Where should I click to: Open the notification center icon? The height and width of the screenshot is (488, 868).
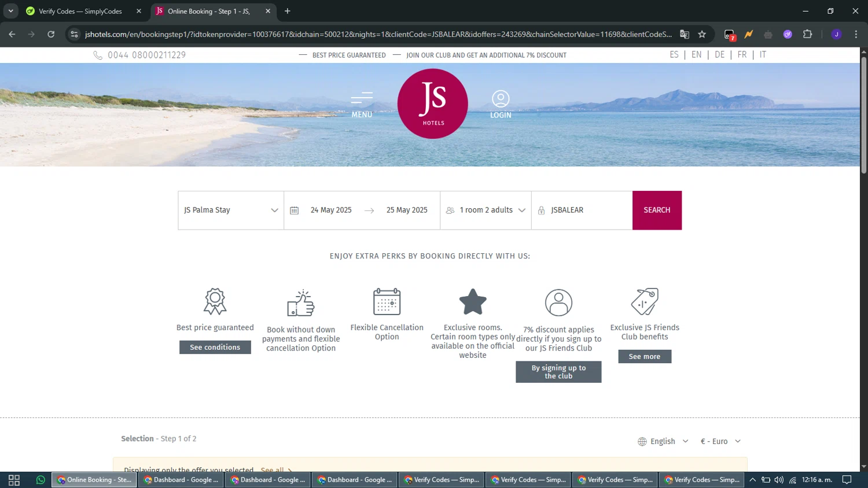pyautogui.click(x=847, y=480)
